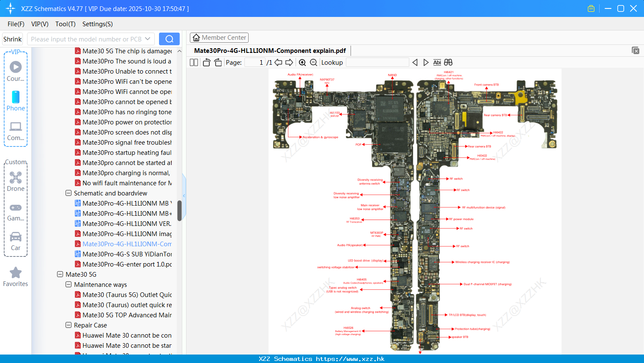Image resolution: width=644 pixels, height=363 pixels.
Task: Open the Car category
Action: [16, 241]
